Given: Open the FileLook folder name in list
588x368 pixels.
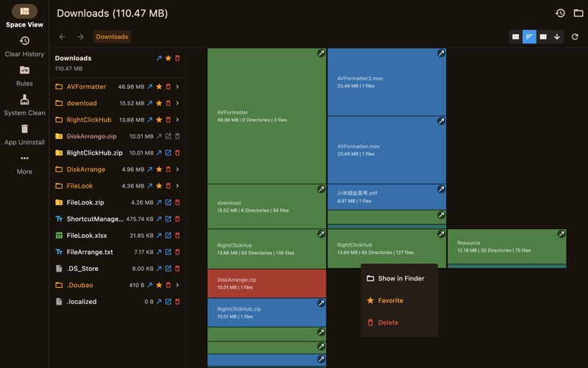Looking at the screenshot, I should pyautogui.click(x=79, y=186).
